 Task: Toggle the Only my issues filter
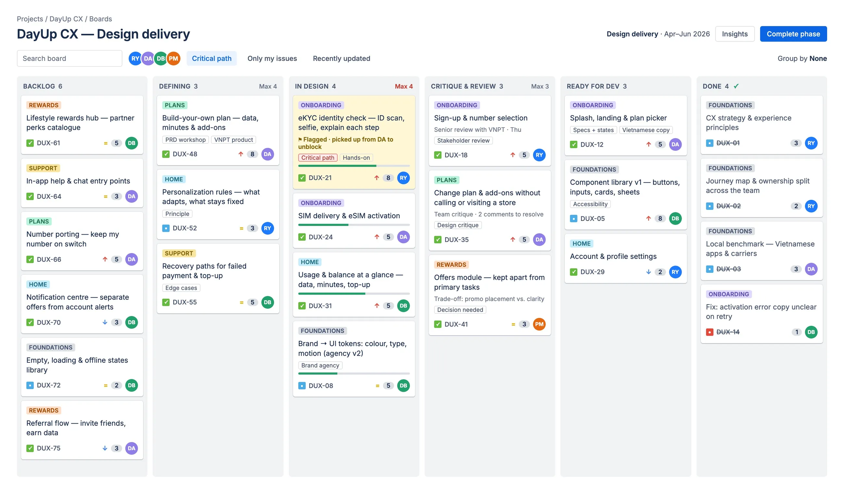point(272,58)
